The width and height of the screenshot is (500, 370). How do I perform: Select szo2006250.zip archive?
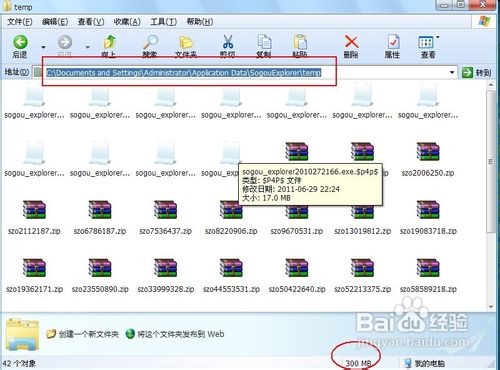pos(428,159)
